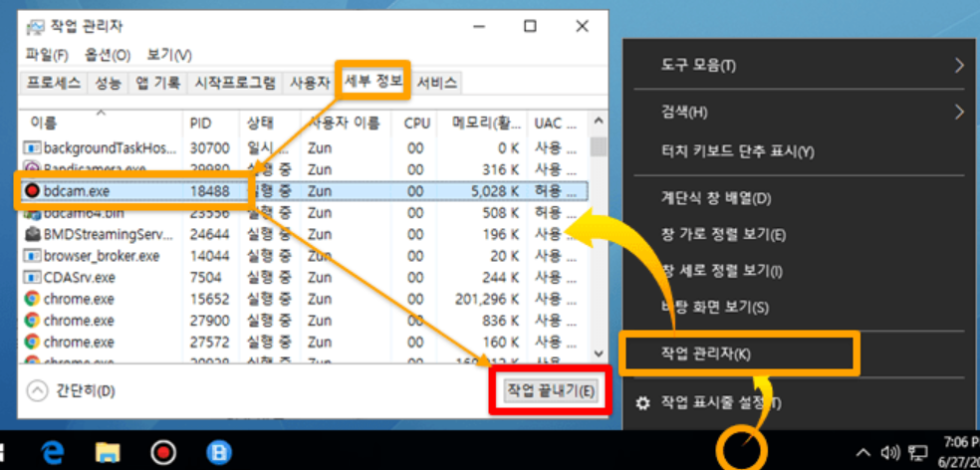
Task: Click the CDASrv.exe process icon
Action: pos(31,277)
